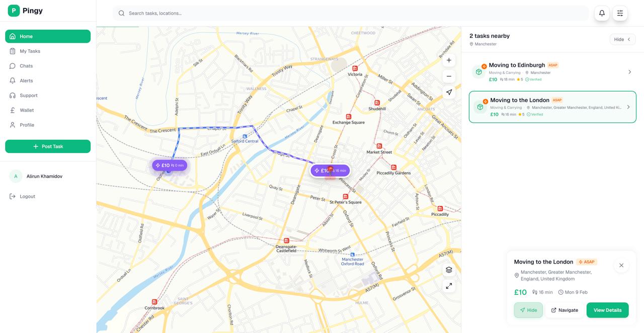Viewport: 644px width, 333px height.
Task: Open the filter settings sliders icon
Action: coord(620,13)
